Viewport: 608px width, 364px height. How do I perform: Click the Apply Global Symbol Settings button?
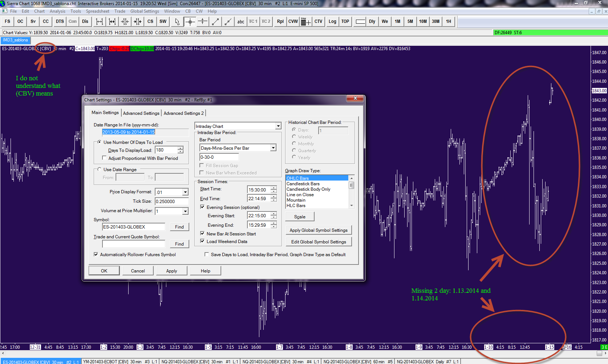(x=318, y=230)
